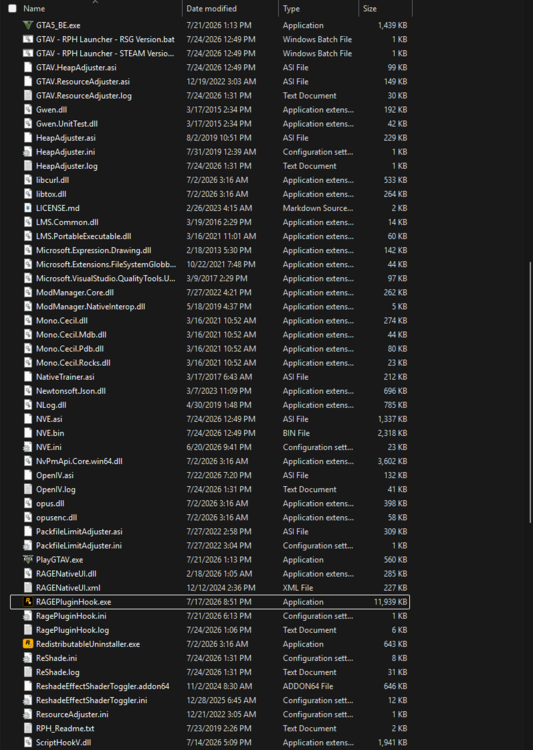Select the RagePluginHook.log file name
533x750 pixels.
tap(72, 630)
